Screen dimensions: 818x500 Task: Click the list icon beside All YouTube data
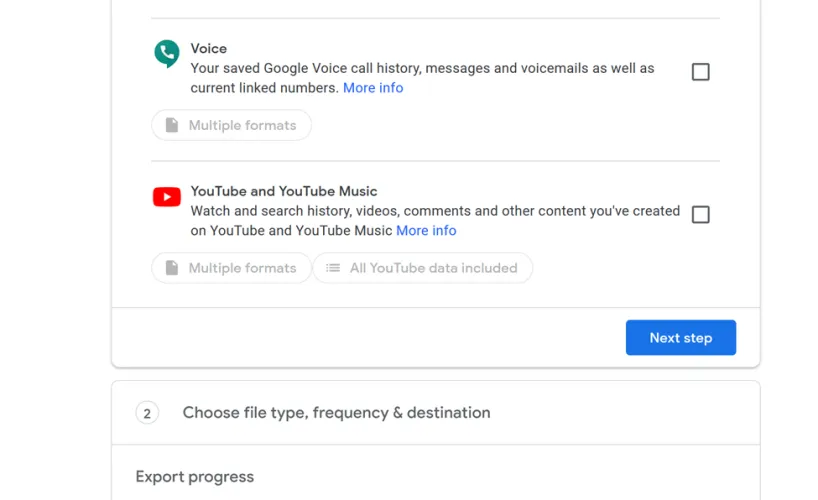pos(333,268)
